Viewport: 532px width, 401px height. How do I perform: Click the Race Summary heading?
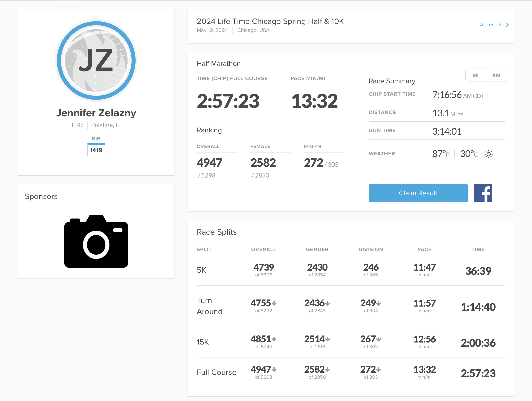tap(392, 81)
